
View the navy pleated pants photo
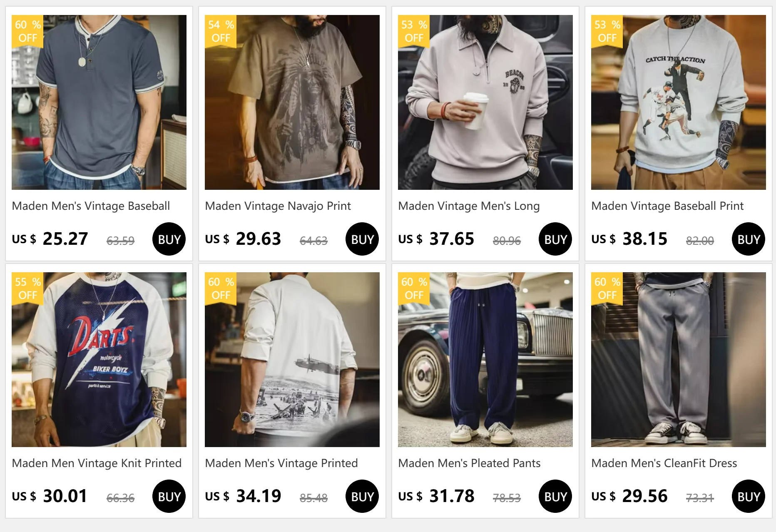[x=485, y=360]
